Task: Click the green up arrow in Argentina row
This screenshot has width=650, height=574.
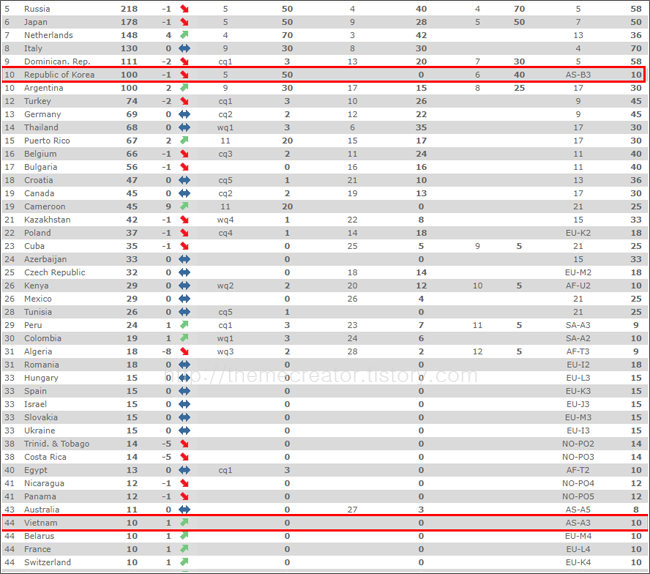Action: tap(184, 87)
